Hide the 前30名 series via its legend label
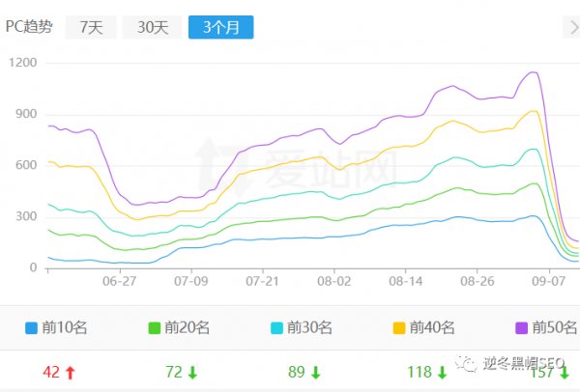This screenshot has height=392, width=580. [308, 328]
